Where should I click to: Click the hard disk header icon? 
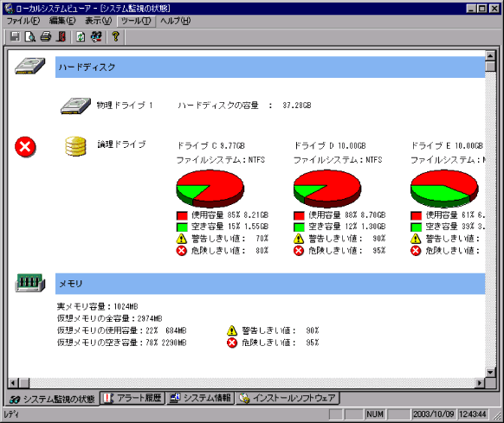(x=30, y=66)
